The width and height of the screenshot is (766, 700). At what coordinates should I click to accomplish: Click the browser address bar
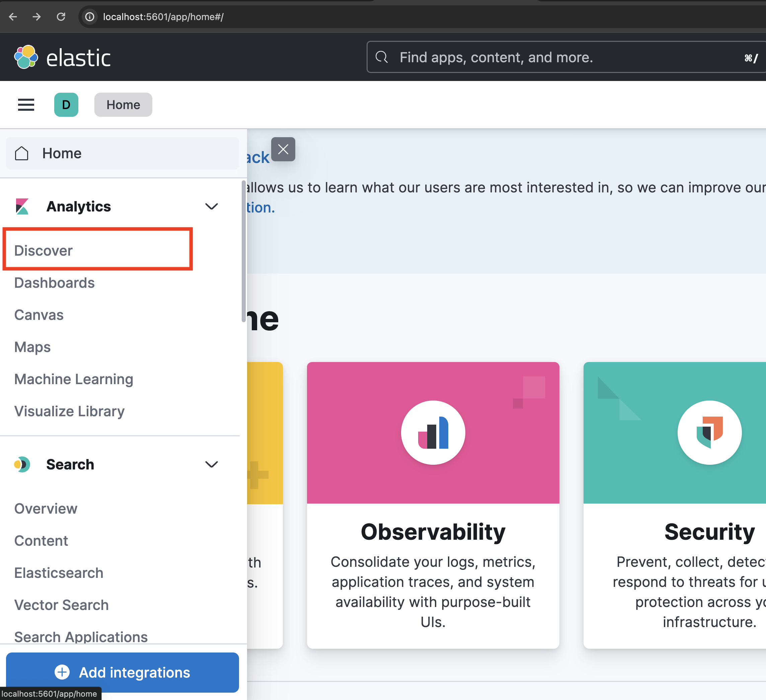(163, 17)
